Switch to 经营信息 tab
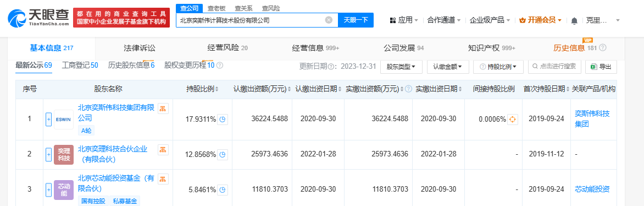The width and height of the screenshot is (644, 206). click(x=315, y=48)
